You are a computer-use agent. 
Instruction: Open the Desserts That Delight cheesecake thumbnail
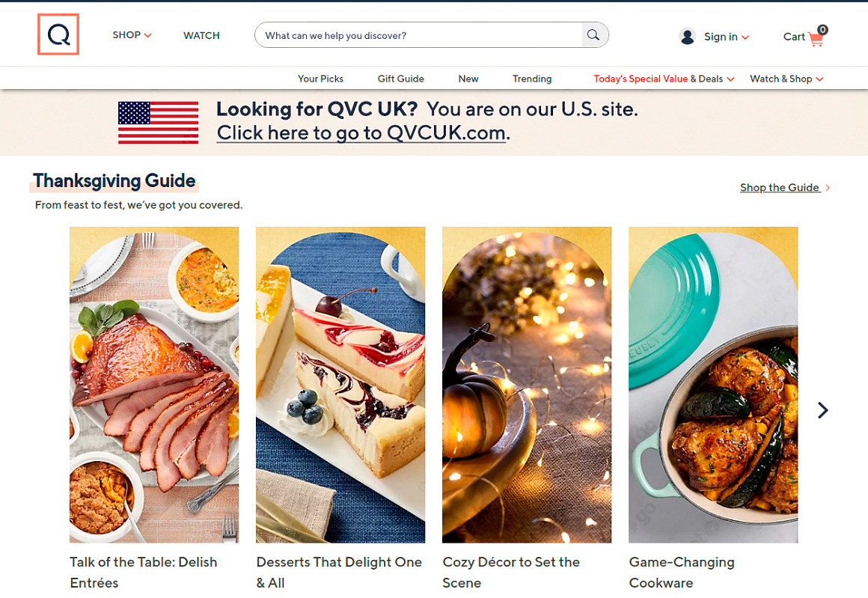click(340, 385)
